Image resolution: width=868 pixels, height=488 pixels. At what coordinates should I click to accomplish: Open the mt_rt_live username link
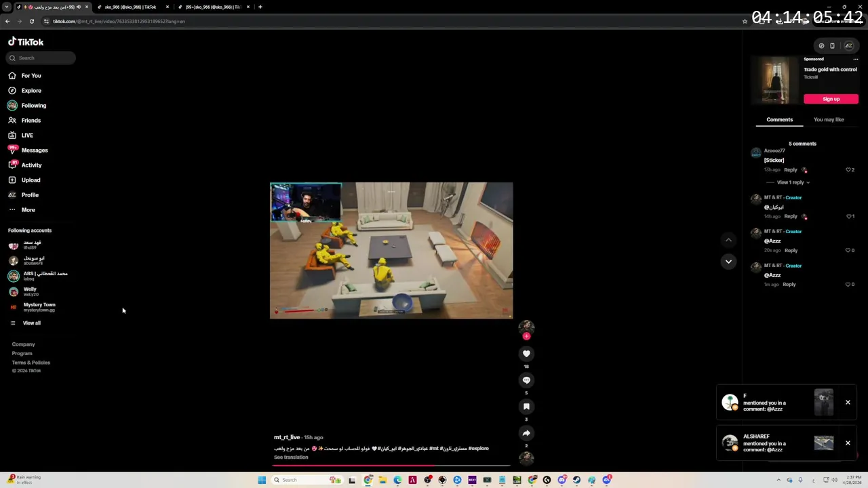[x=287, y=438]
